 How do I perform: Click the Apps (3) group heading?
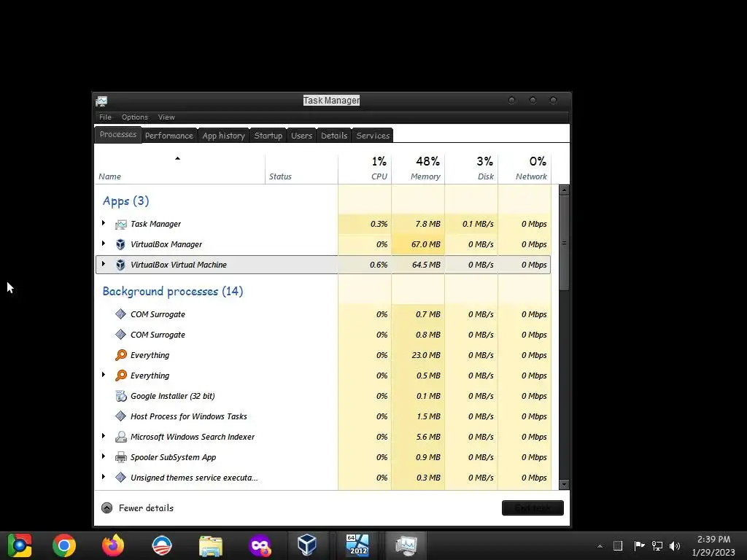pos(125,201)
